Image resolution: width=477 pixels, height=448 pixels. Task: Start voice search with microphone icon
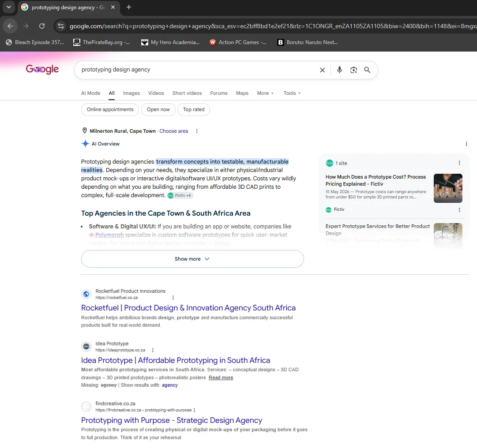point(339,70)
